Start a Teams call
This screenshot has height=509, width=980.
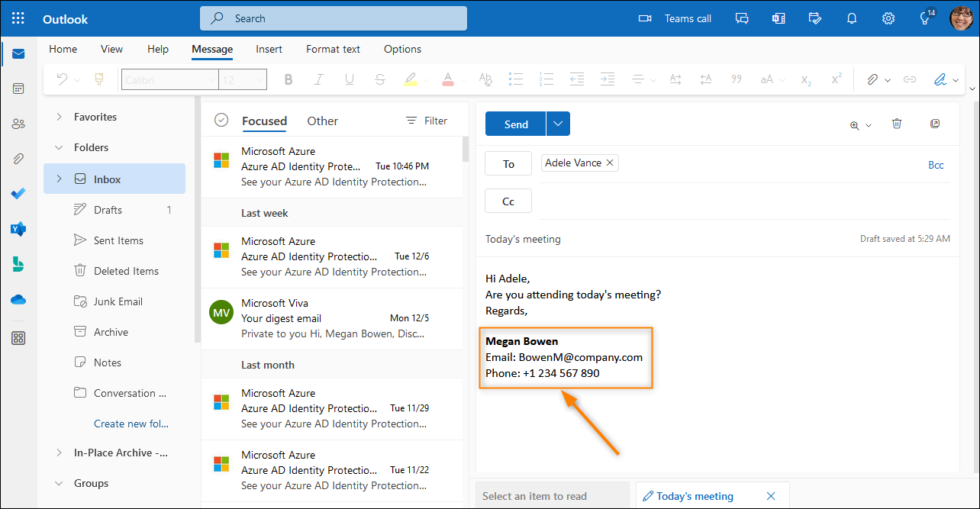[x=675, y=18]
